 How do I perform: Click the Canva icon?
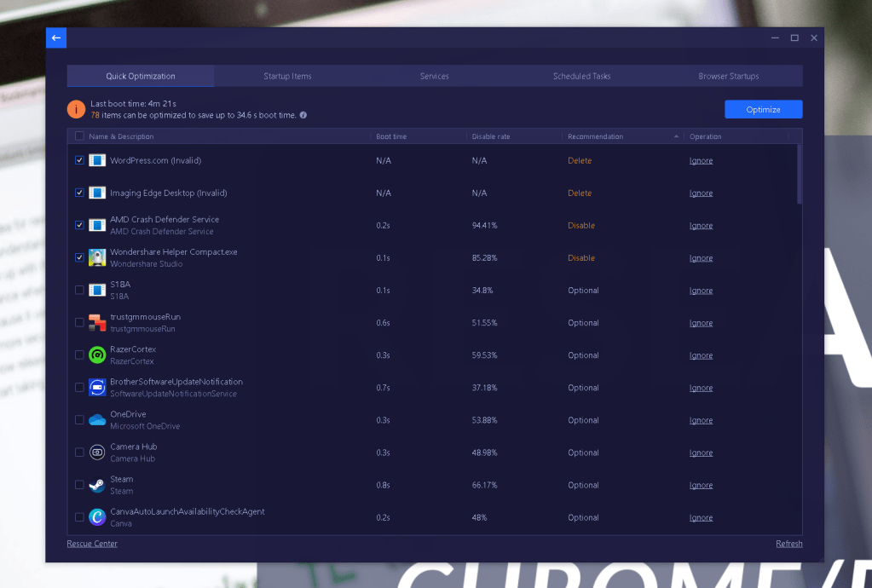tap(97, 517)
